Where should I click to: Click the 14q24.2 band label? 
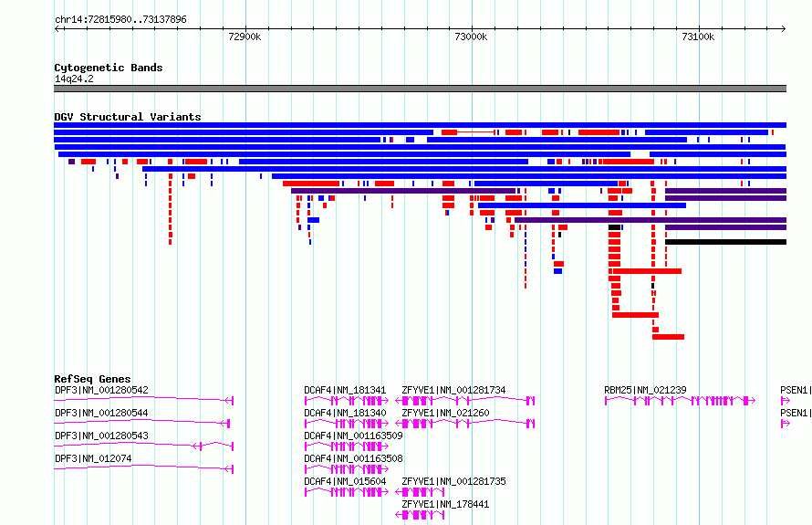click(74, 79)
